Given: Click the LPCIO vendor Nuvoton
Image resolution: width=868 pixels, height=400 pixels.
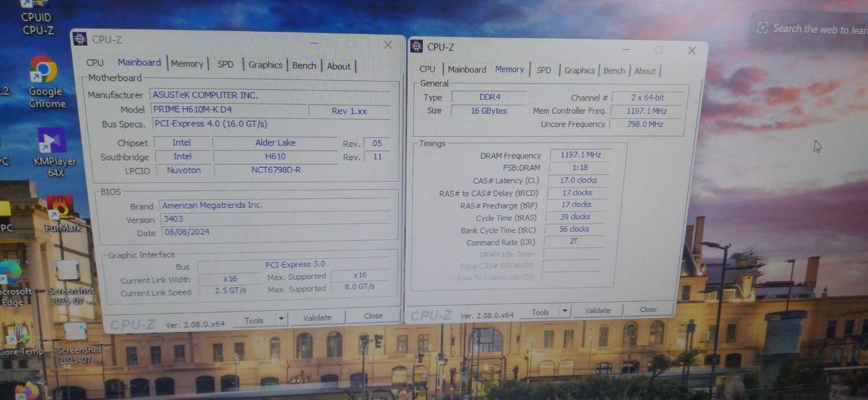Looking at the screenshot, I should [183, 170].
